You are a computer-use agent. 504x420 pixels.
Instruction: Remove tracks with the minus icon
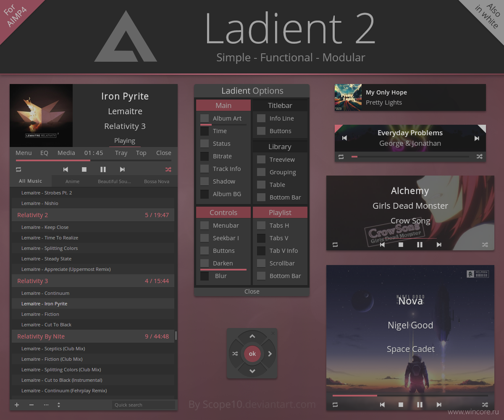pyautogui.click(x=31, y=405)
